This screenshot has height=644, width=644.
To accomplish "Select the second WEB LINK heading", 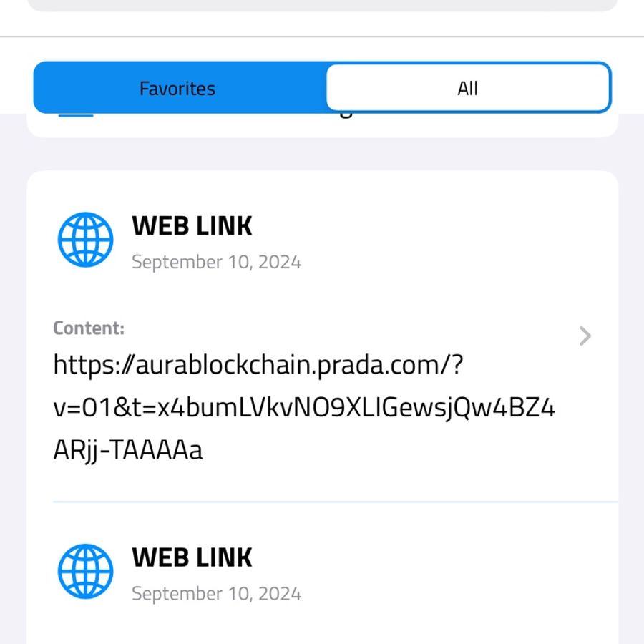I will [192, 557].
